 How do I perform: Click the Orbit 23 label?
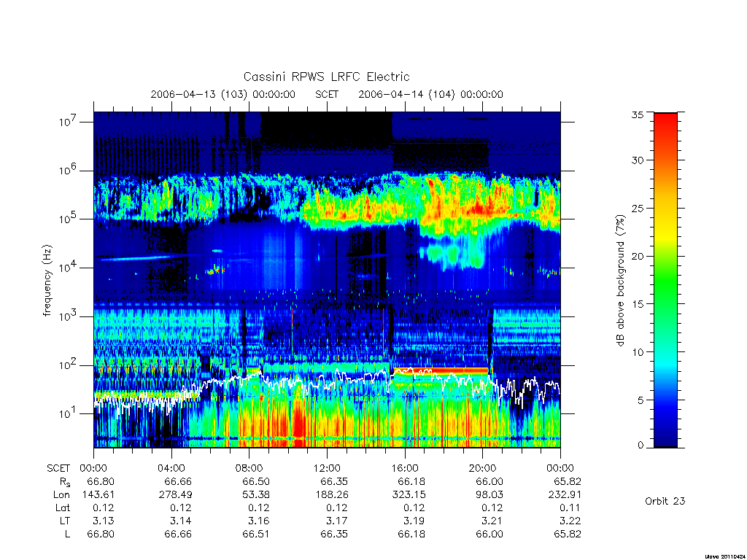pos(665,501)
